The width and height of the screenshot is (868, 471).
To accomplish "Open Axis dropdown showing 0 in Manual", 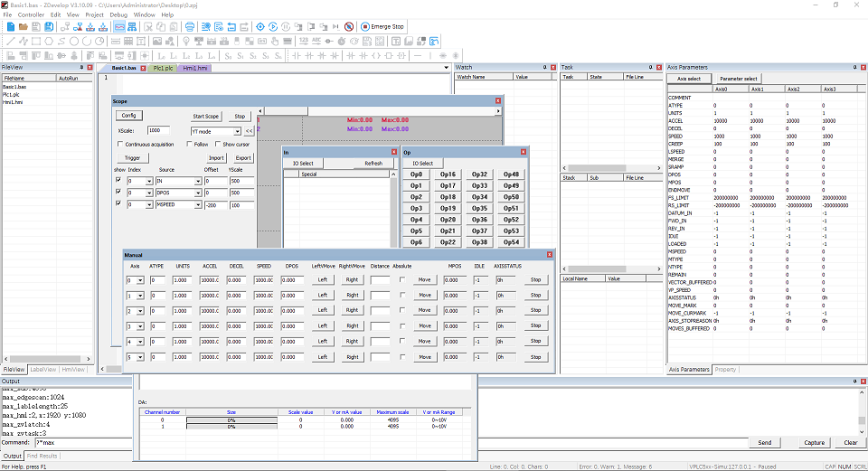I will pos(140,280).
